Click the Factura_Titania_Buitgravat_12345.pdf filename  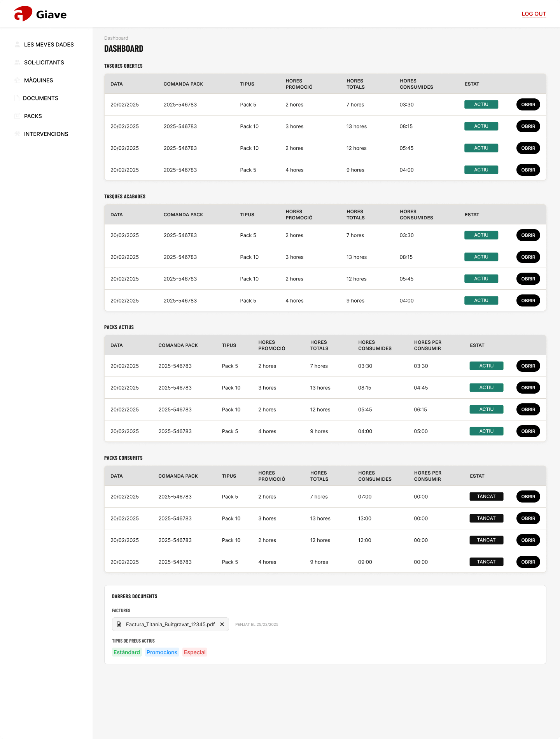click(x=170, y=624)
